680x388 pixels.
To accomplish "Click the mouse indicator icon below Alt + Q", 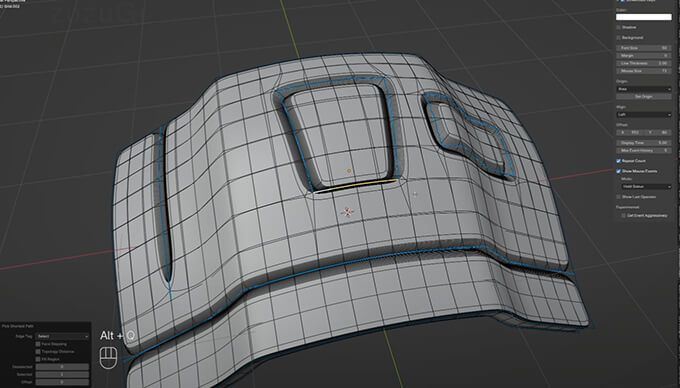I will [108, 358].
